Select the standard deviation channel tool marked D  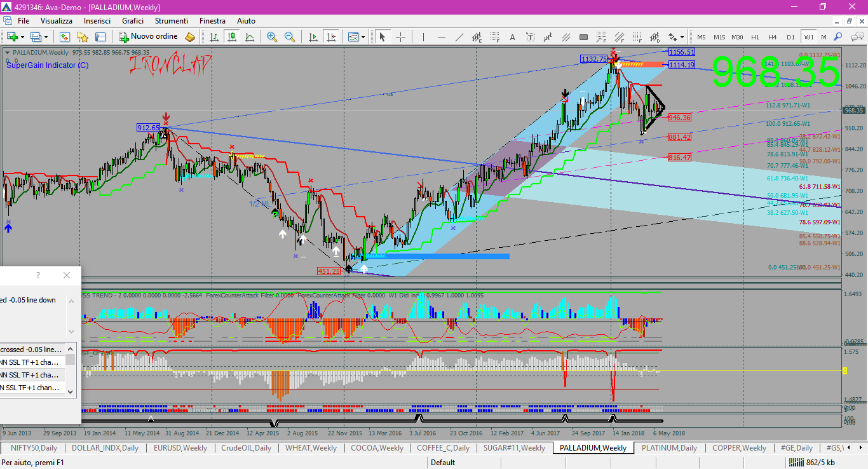click(x=654, y=37)
